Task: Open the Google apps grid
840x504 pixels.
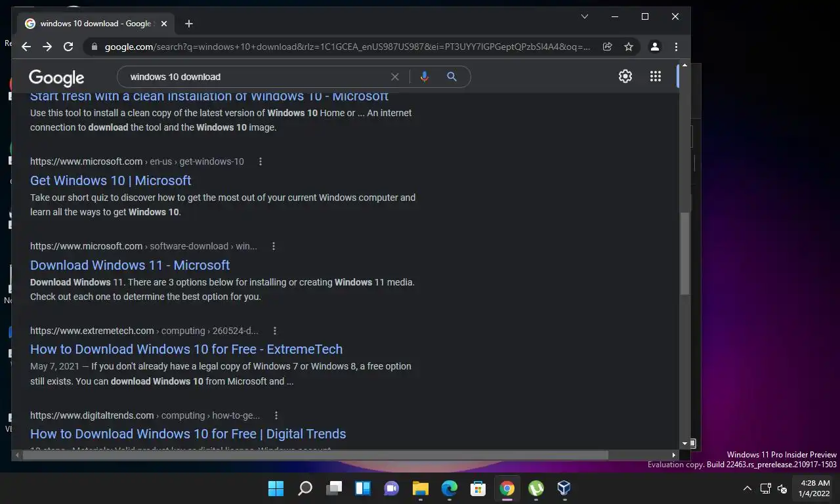Action: coord(656,76)
